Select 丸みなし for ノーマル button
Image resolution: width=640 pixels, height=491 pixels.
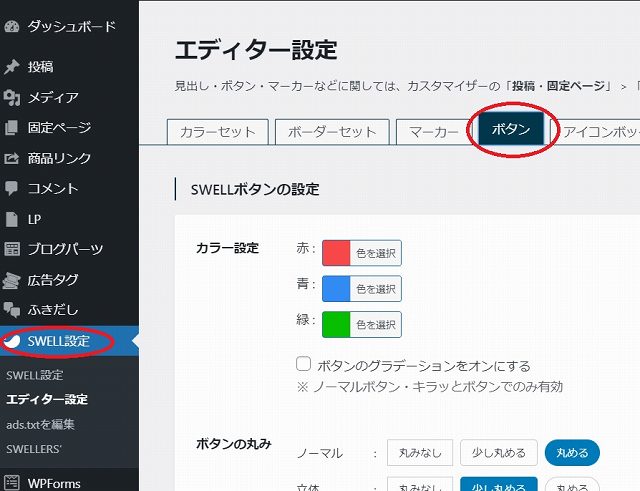point(420,453)
